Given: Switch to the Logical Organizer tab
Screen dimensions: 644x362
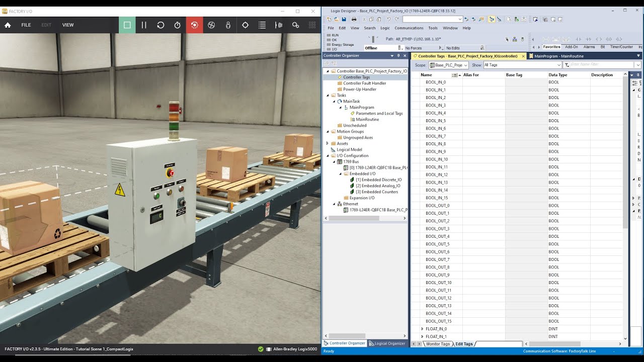Looking at the screenshot, I should coord(387,343).
